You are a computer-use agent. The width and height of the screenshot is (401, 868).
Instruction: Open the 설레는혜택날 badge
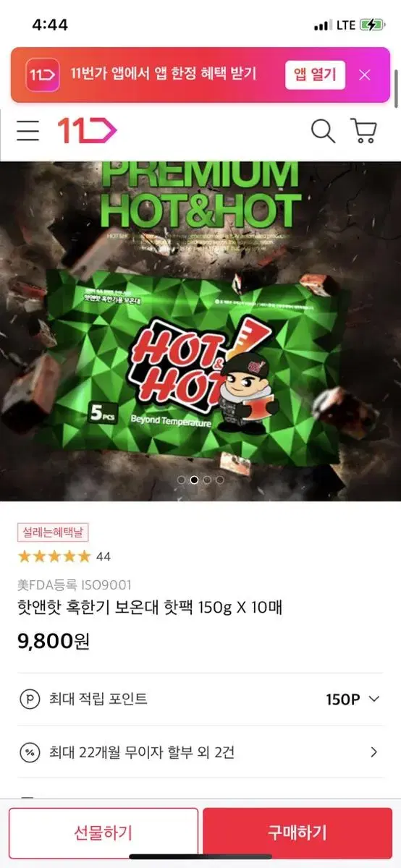pyautogui.click(x=53, y=532)
